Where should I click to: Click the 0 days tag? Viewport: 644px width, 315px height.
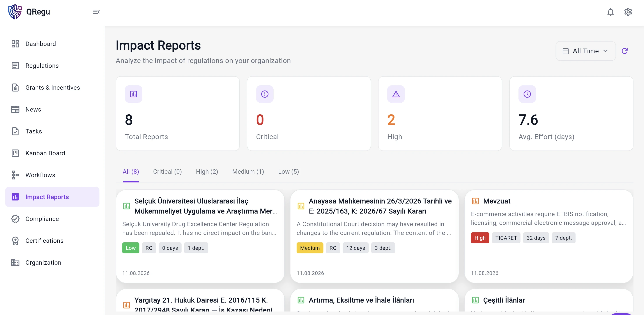[170, 248]
